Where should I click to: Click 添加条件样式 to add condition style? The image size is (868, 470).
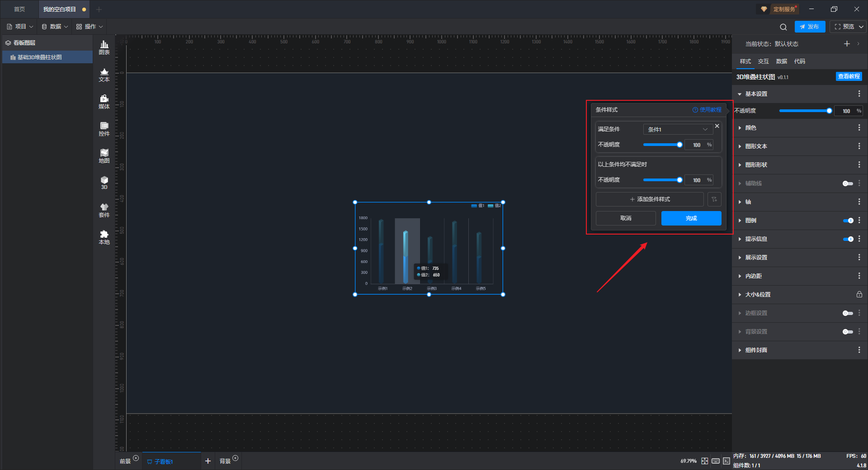point(650,199)
